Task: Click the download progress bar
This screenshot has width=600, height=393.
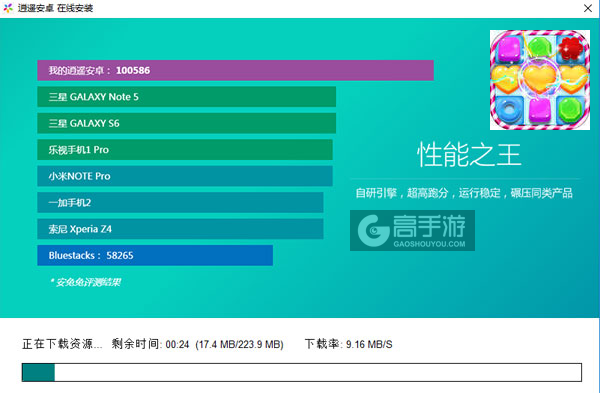Action: 302,372
